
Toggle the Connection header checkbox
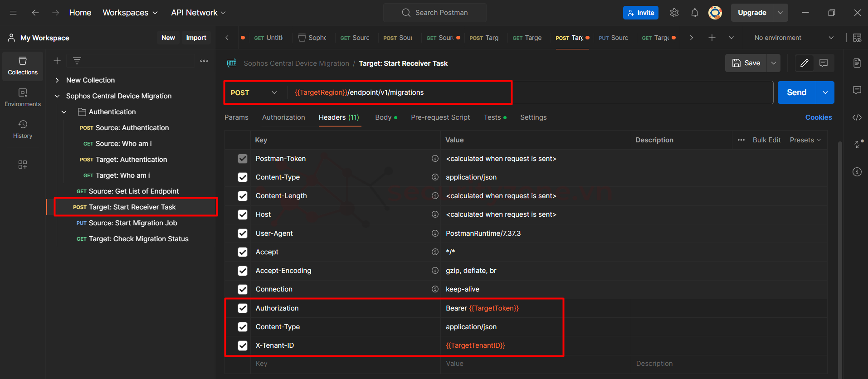(x=243, y=289)
